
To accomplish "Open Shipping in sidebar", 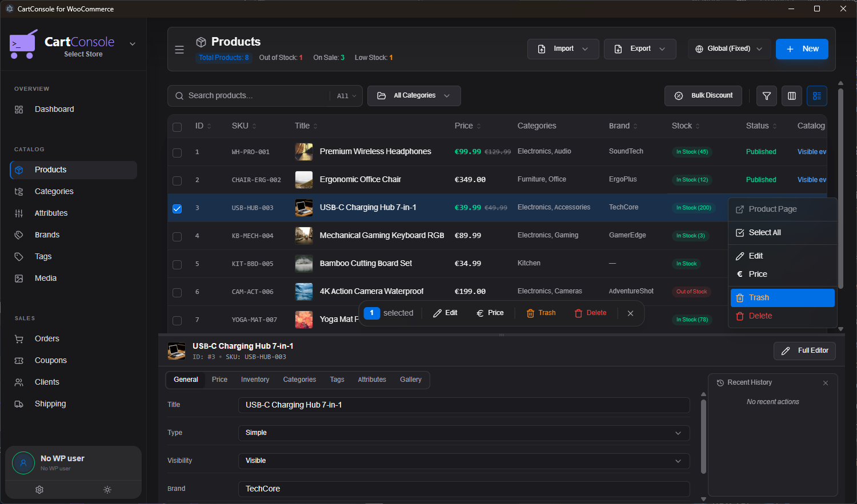I will point(73,404).
